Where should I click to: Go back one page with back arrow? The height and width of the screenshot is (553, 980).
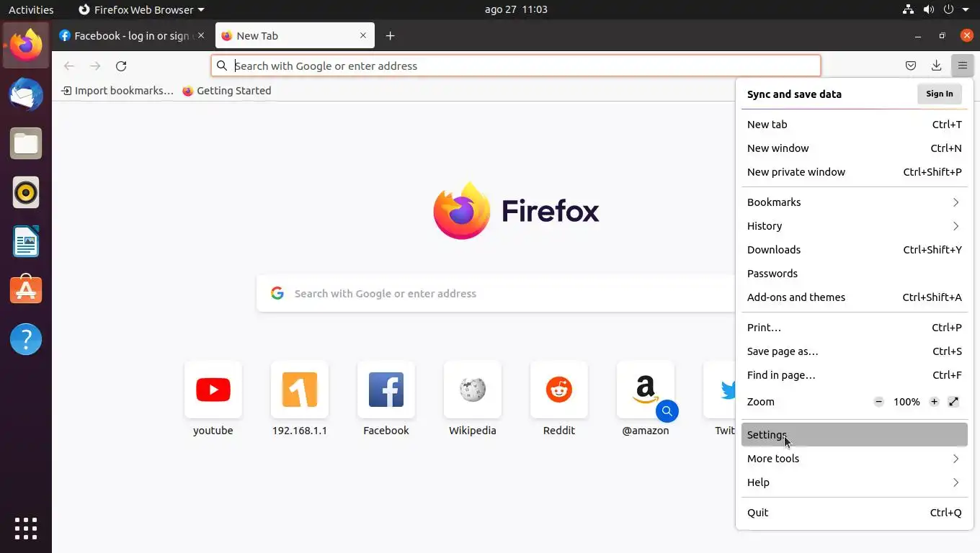coord(69,66)
